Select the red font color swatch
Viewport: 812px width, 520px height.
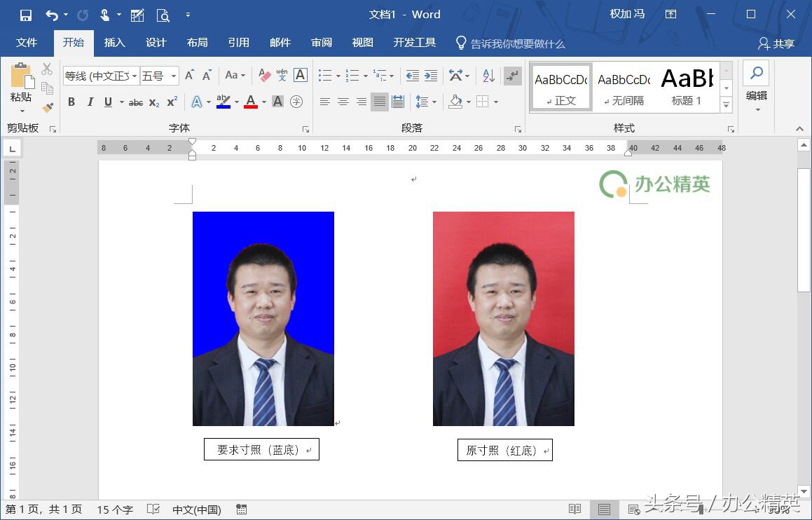[250, 102]
